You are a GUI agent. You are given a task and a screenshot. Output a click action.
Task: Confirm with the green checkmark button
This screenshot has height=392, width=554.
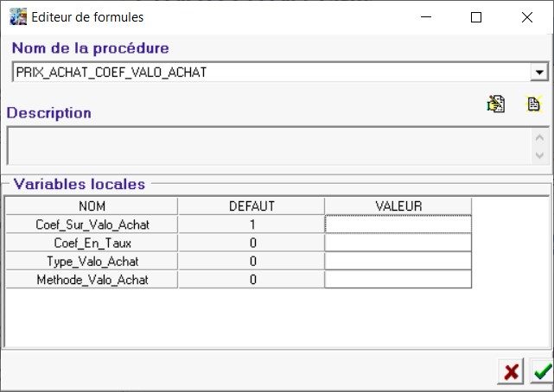click(x=542, y=371)
